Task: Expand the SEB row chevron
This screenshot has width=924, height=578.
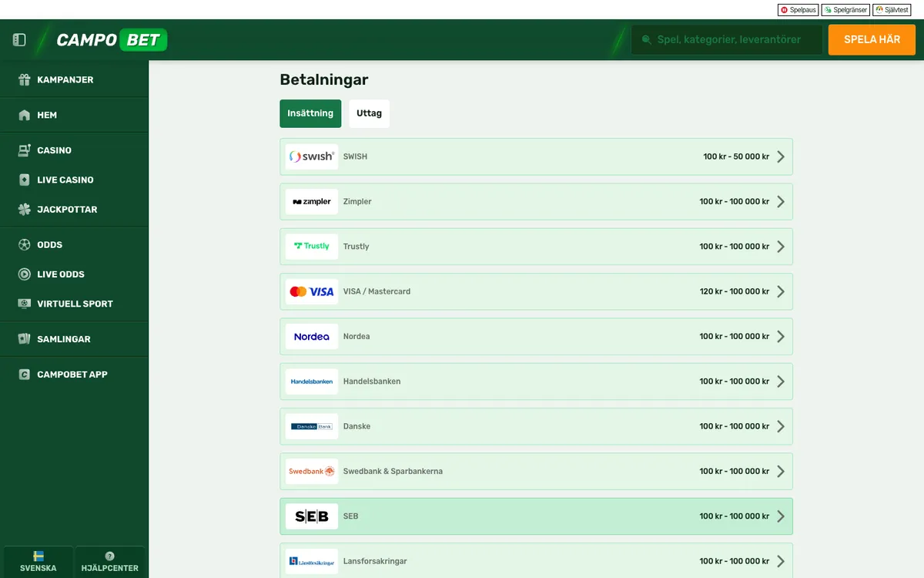Action: [x=781, y=516]
